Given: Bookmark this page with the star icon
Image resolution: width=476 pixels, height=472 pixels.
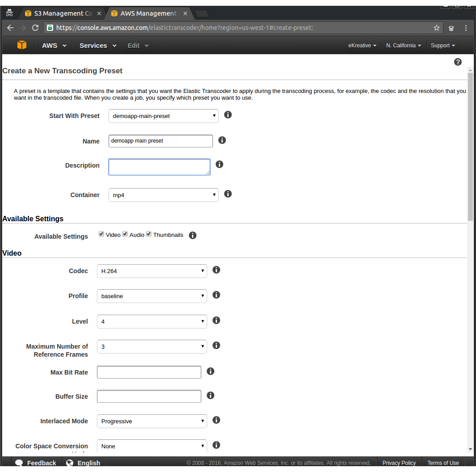Looking at the screenshot, I should pos(437,28).
